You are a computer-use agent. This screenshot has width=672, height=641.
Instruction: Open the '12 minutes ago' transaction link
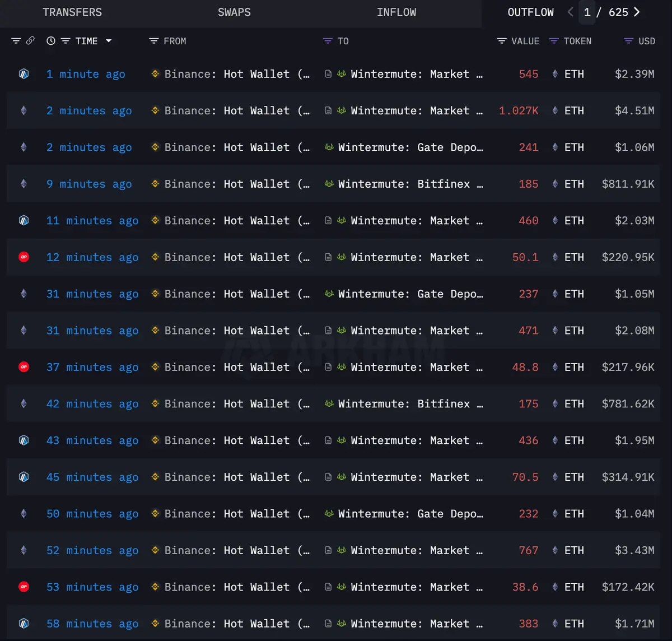pyautogui.click(x=92, y=257)
